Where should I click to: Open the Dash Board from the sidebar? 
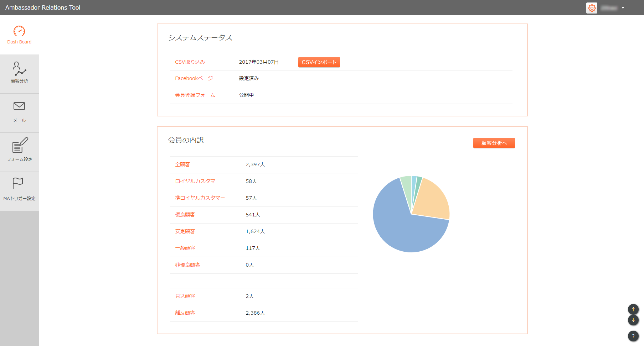point(19,35)
